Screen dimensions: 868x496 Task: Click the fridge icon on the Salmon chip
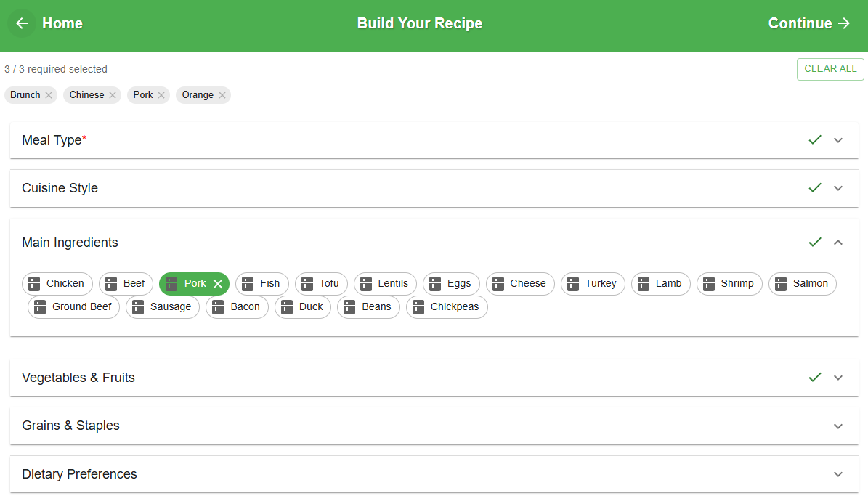pyautogui.click(x=781, y=284)
